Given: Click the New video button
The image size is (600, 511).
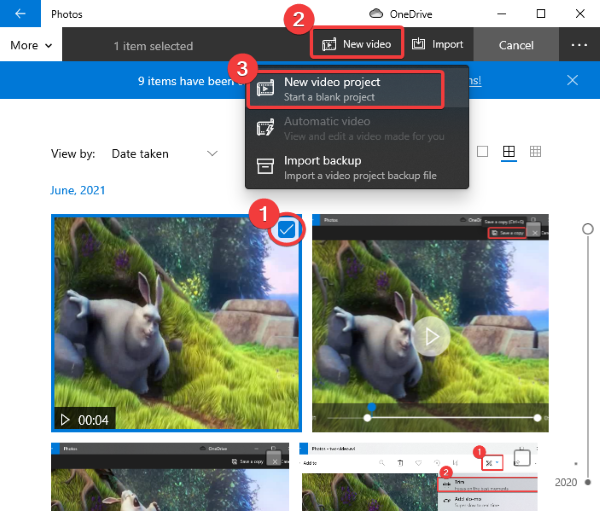Looking at the screenshot, I should coord(357,44).
